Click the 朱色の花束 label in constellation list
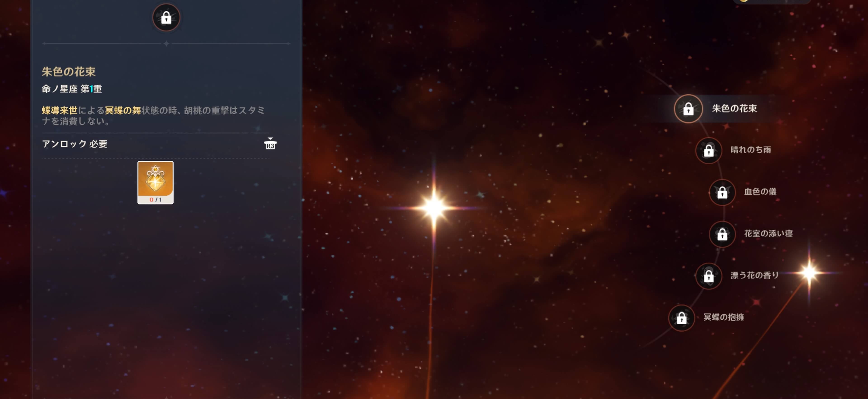The height and width of the screenshot is (399, 868). click(x=734, y=108)
